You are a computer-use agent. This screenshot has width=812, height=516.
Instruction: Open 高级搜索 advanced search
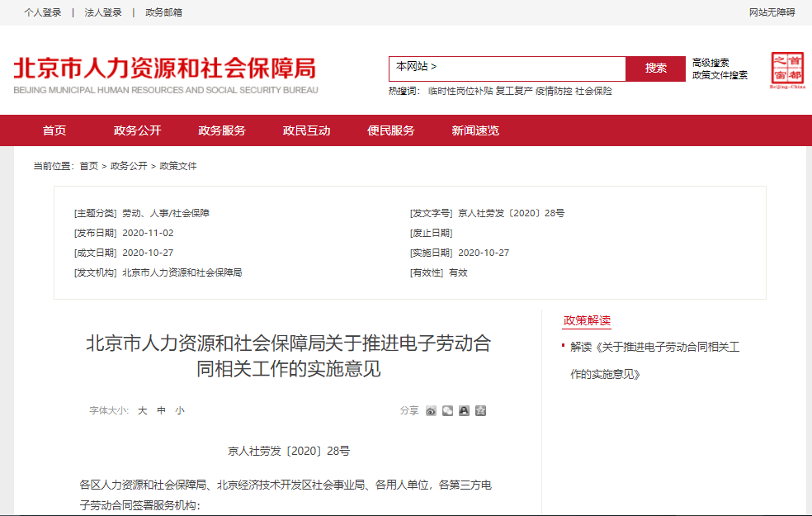tap(710, 63)
